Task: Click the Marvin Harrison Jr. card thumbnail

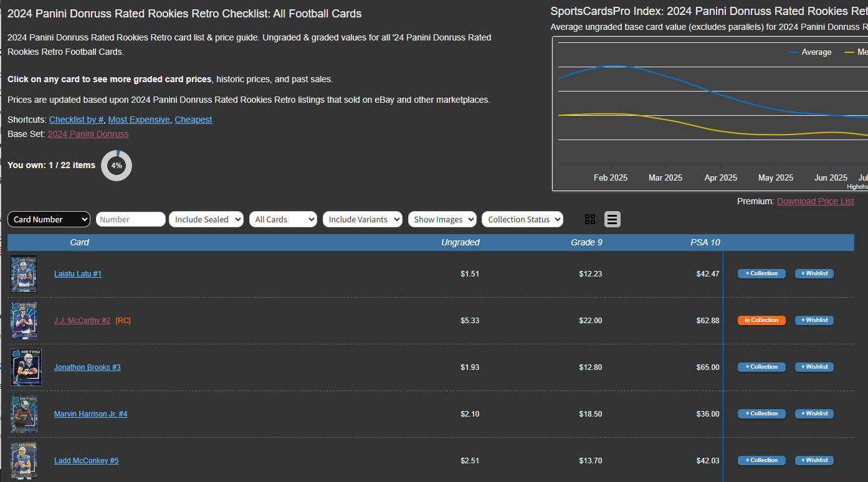Action: click(24, 414)
